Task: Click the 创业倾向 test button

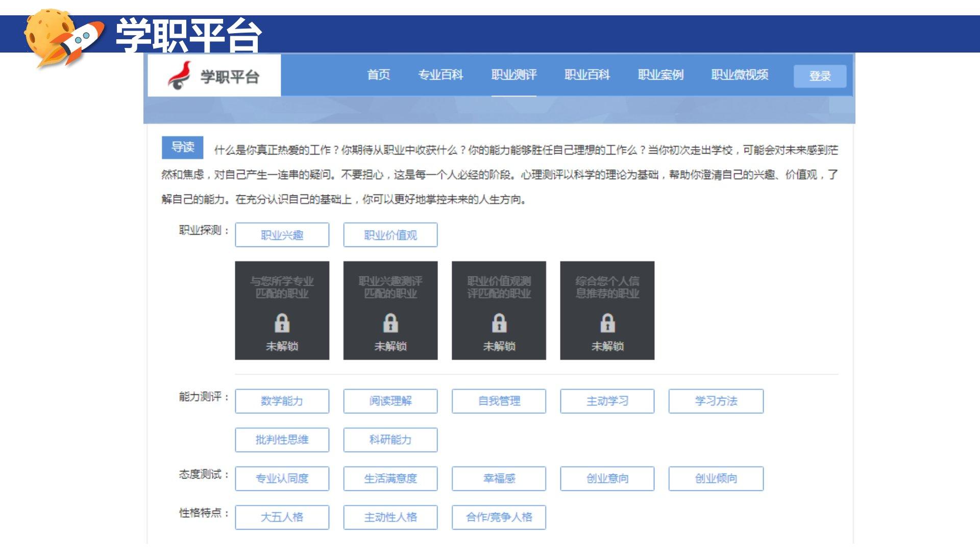Action: 716,479
